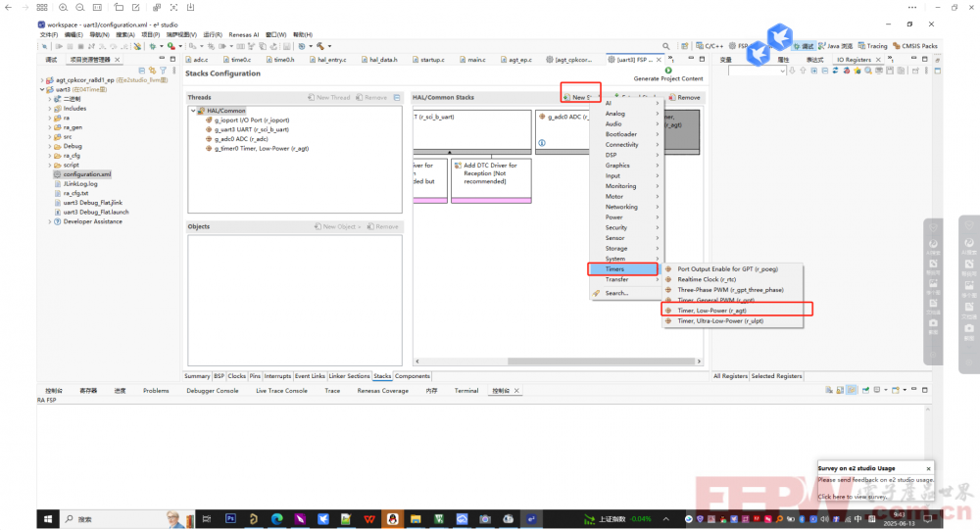Open Microsoft Edge from the taskbar
This screenshot has height=530, width=980.
click(x=277, y=519)
